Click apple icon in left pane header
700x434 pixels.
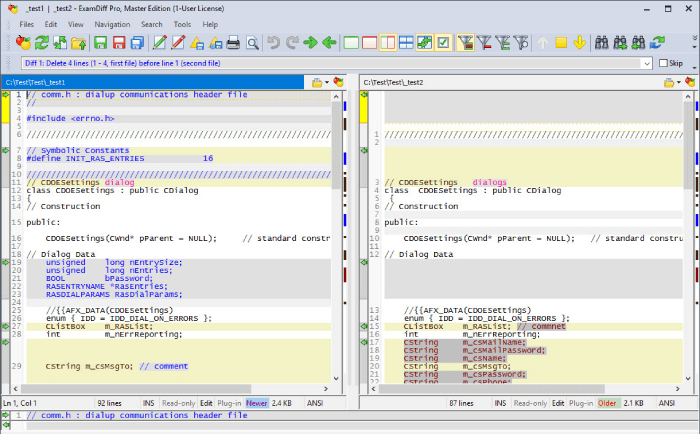(x=338, y=82)
